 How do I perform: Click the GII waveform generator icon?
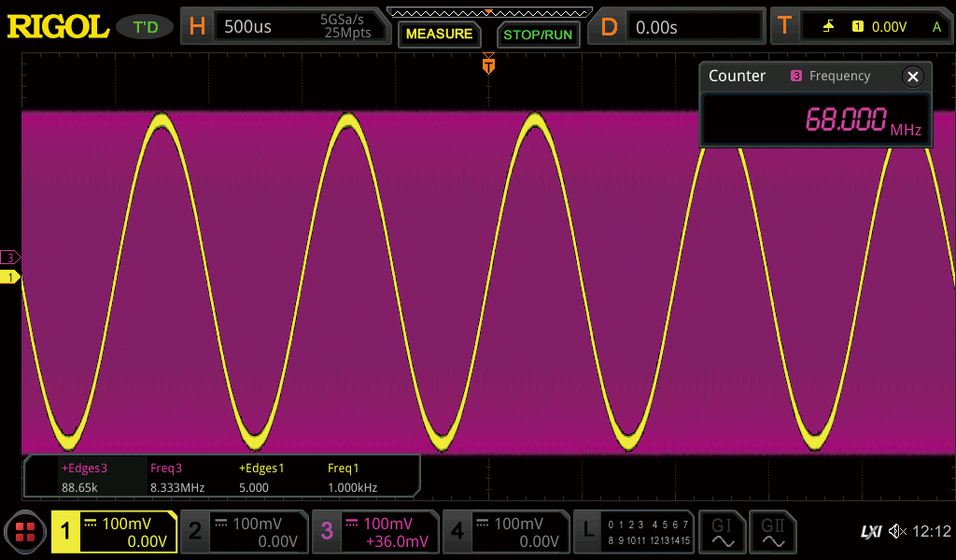[772, 532]
